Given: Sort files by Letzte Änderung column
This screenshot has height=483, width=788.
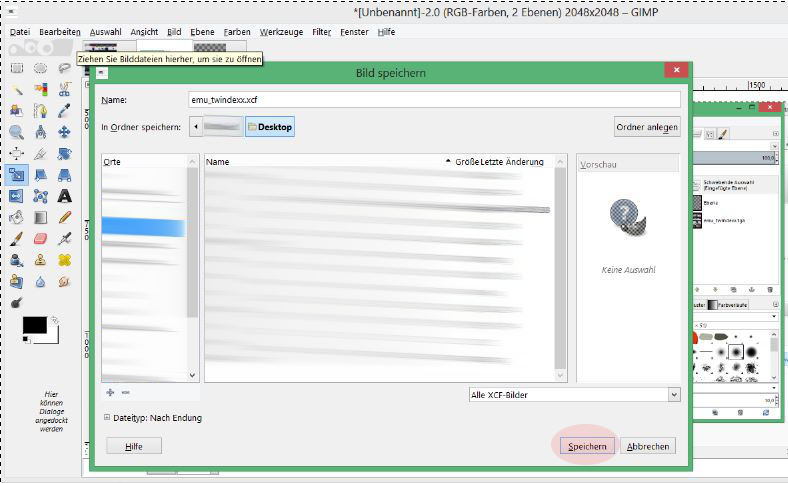Looking at the screenshot, I should pyautogui.click(x=512, y=162).
